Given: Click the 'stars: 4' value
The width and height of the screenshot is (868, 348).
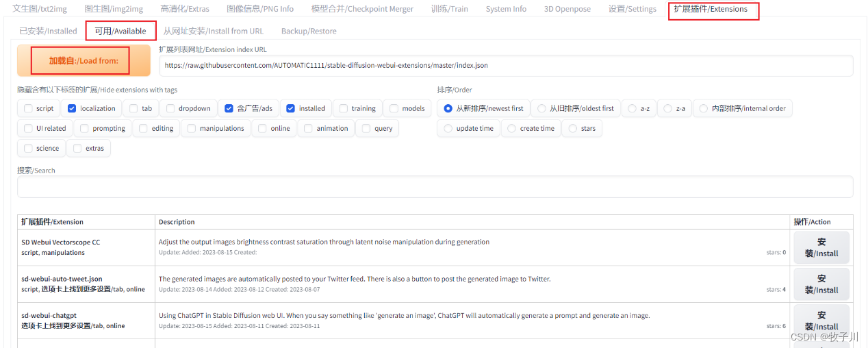Looking at the screenshot, I should click(776, 289).
